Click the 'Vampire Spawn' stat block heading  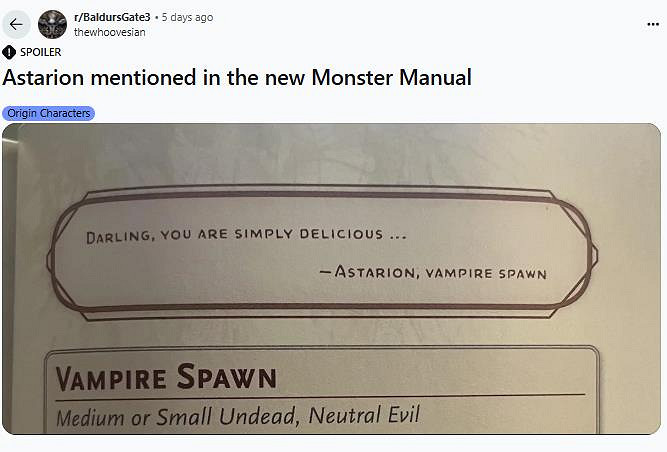[x=165, y=378]
